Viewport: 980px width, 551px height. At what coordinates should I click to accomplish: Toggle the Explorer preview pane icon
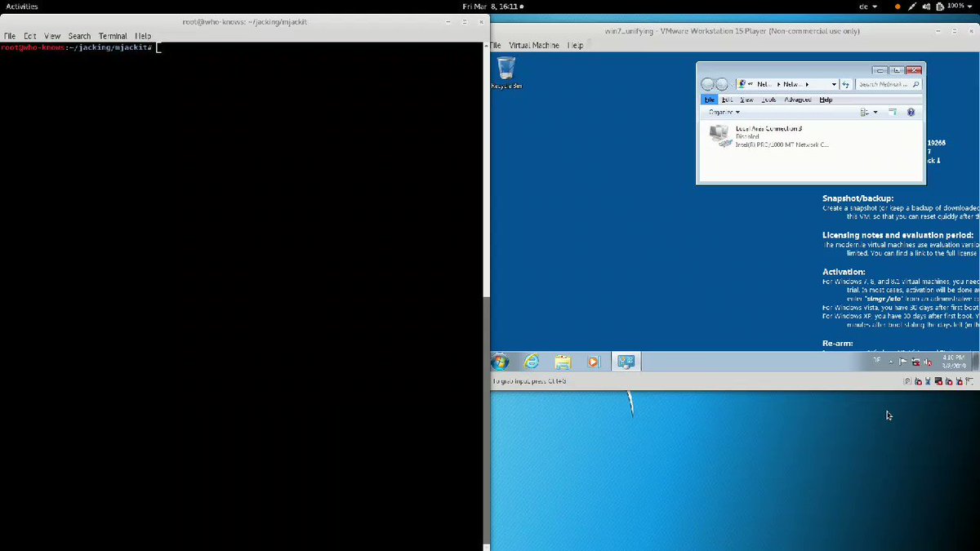pyautogui.click(x=893, y=112)
